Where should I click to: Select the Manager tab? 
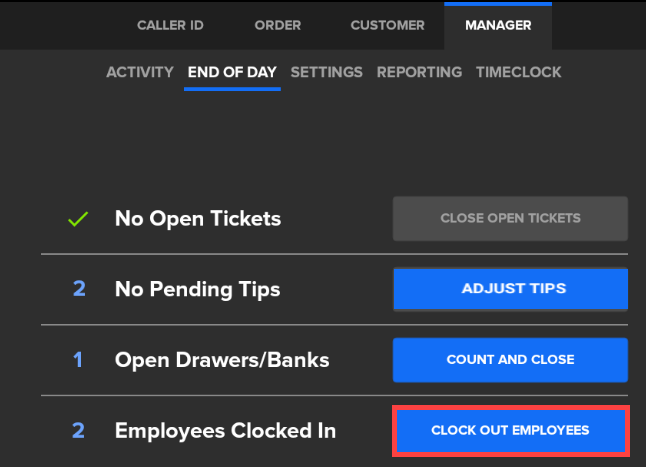point(498,25)
